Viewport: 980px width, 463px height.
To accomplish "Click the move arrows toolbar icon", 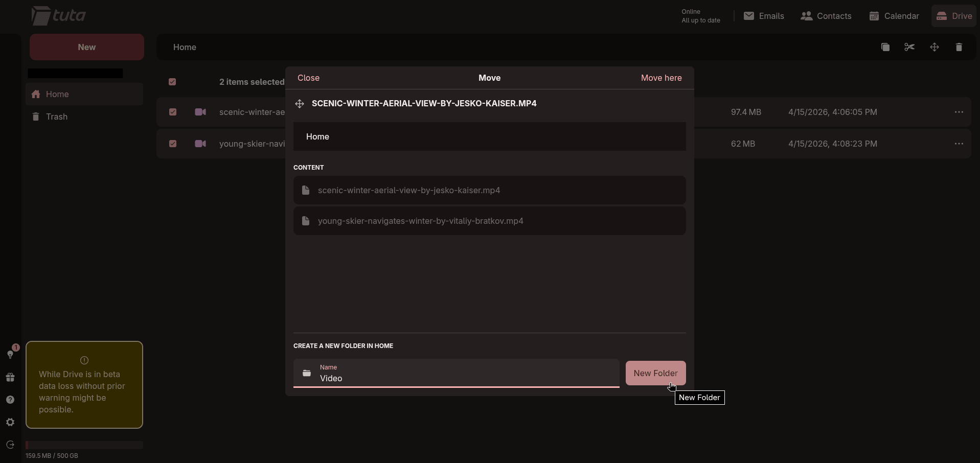I will point(934,47).
